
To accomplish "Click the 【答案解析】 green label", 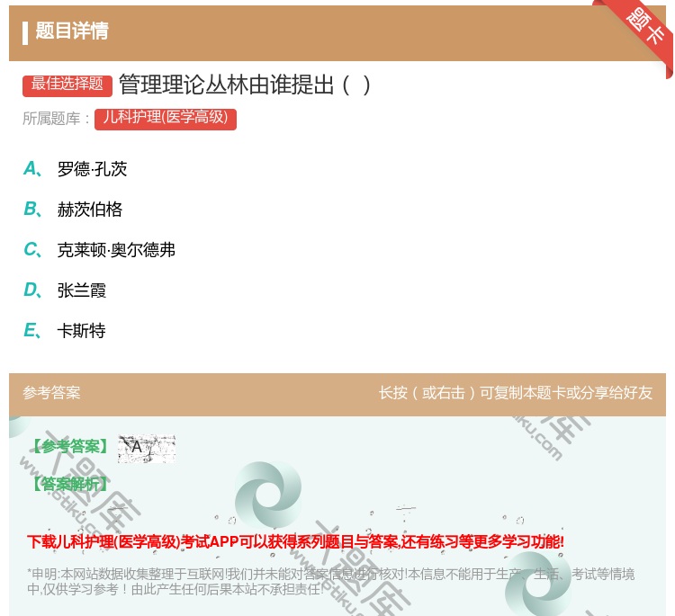I will 71,484.
